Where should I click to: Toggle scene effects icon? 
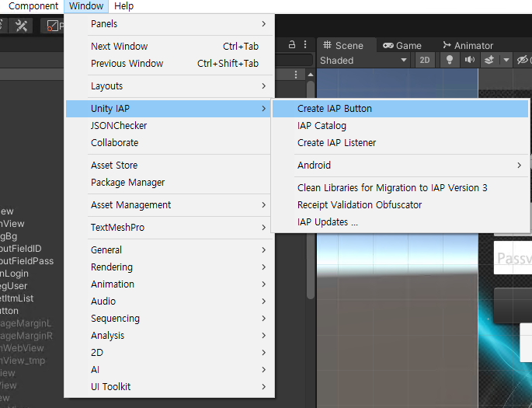point(489,60)
